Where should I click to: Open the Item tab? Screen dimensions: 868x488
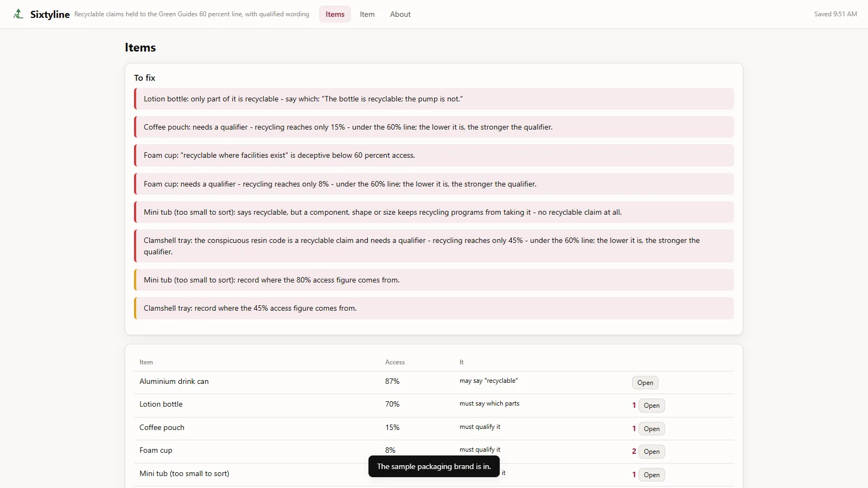point(367,14)
